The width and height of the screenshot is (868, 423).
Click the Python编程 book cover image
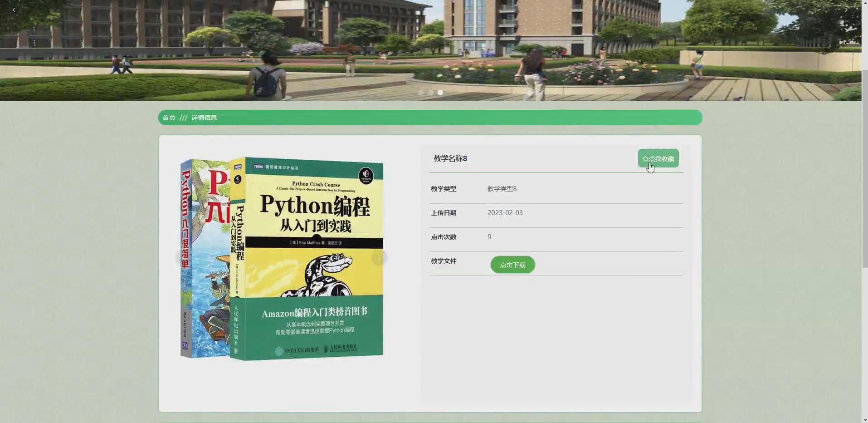pyautogui.click(x=282, y=259)
